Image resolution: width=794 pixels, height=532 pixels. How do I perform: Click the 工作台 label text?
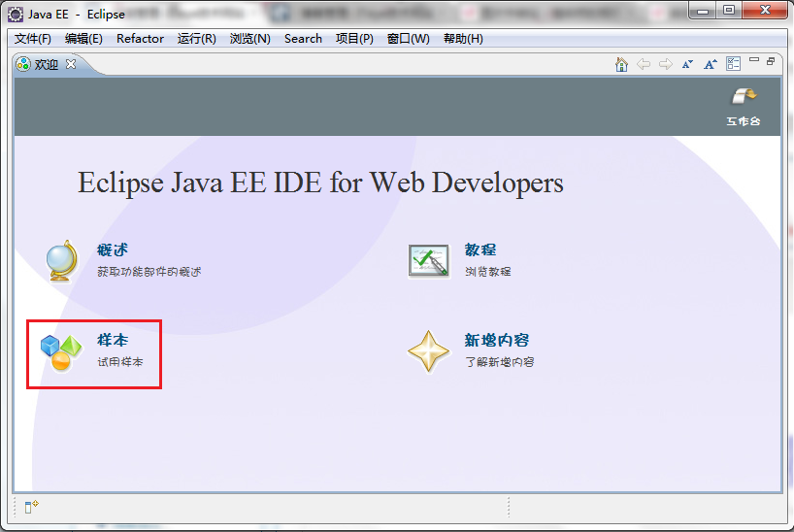[744, 121]
